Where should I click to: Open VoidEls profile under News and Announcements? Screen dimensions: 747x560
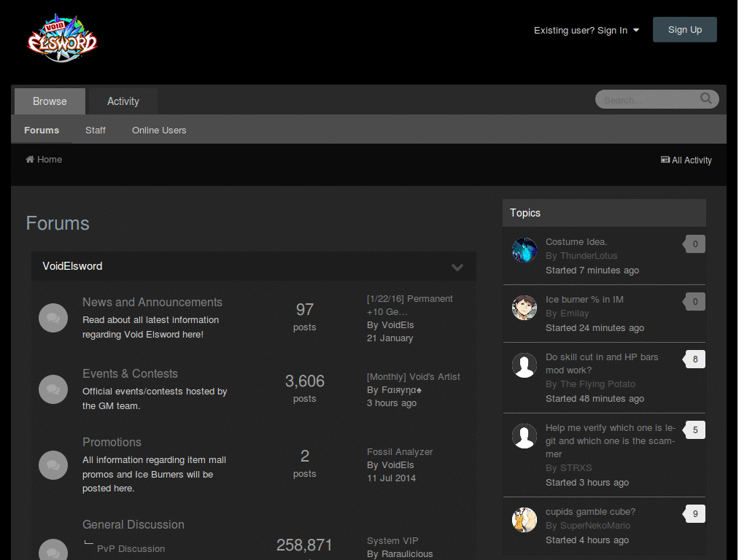[x=396, y=324]
